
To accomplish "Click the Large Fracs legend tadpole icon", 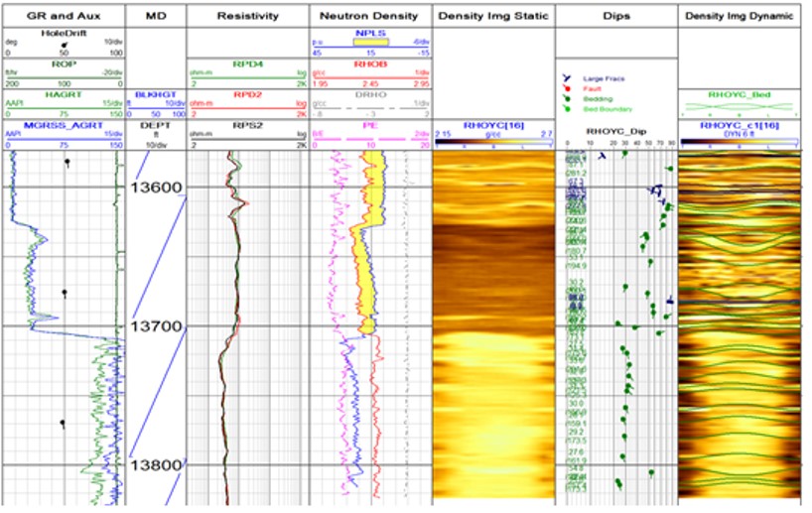I will 567,75.
